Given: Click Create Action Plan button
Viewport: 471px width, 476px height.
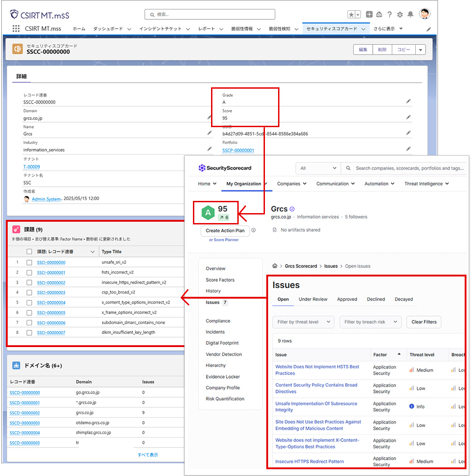Looking at the screenshot, I should coord(225,231).
